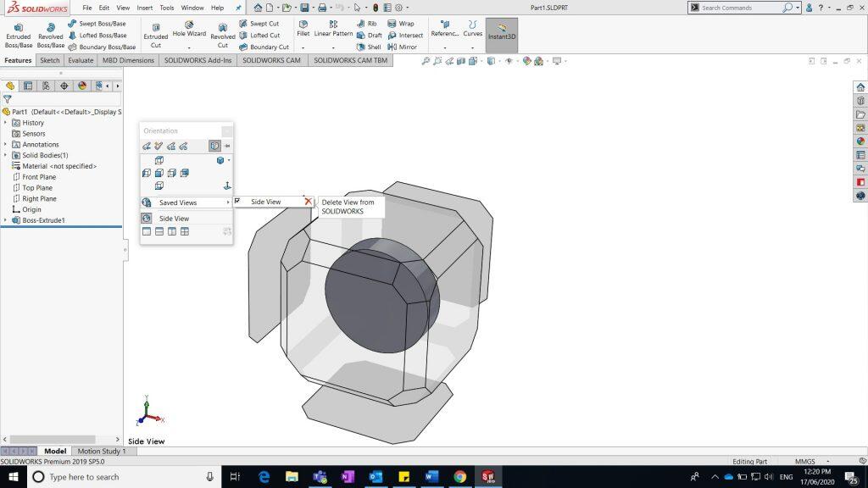Expand the History tree node
This screenshot has height=488, width=868.
point(5,123)
